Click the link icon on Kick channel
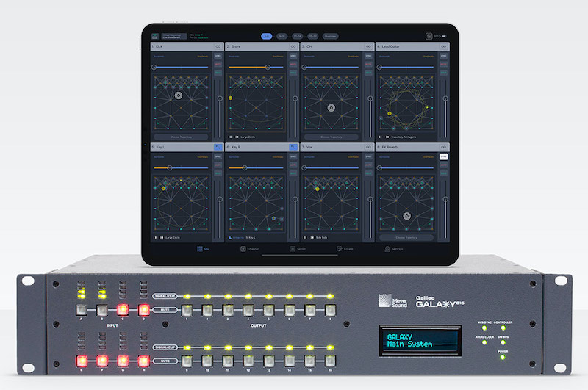The width and height of the screenshot is (588, 390). pos(217,46)
